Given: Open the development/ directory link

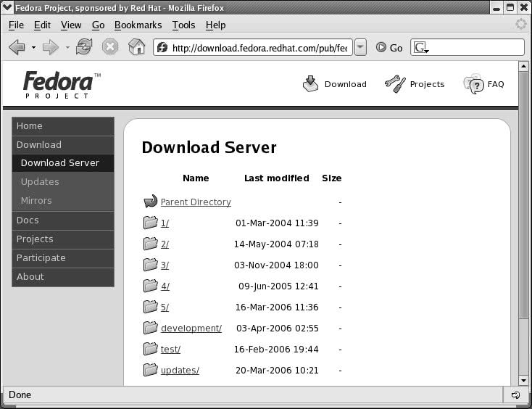Looking at the screenshot, I should click(x=191, y=329).
